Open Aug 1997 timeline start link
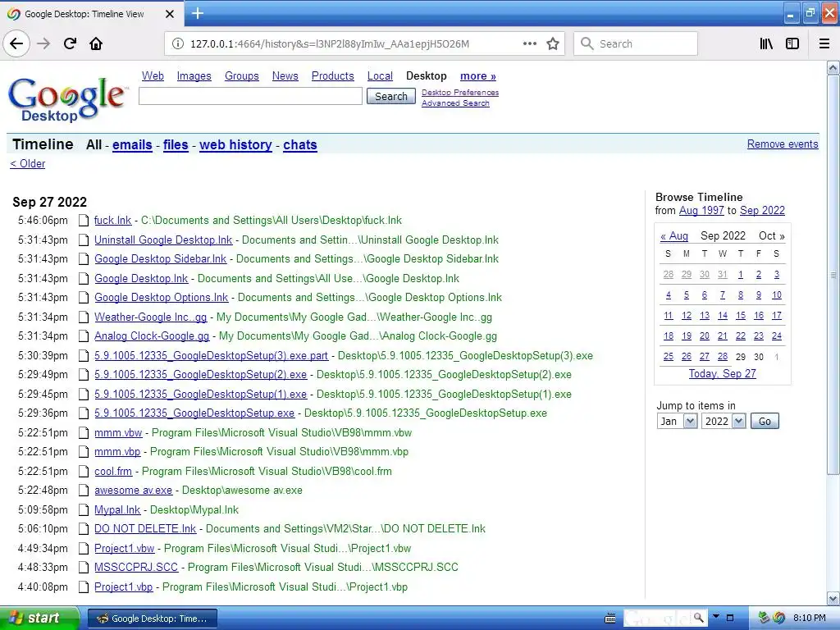This screenshot has height=630, width=840. pyautogui.click(x=701, y=211)
